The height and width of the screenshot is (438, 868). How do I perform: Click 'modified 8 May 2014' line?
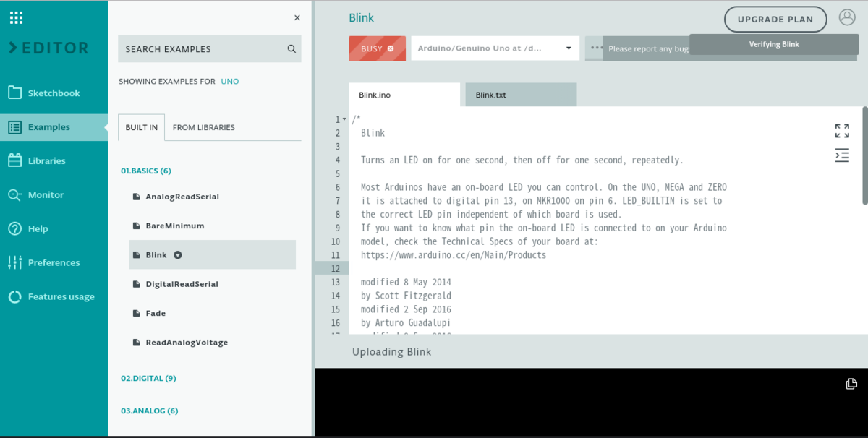tap(406, 282)
